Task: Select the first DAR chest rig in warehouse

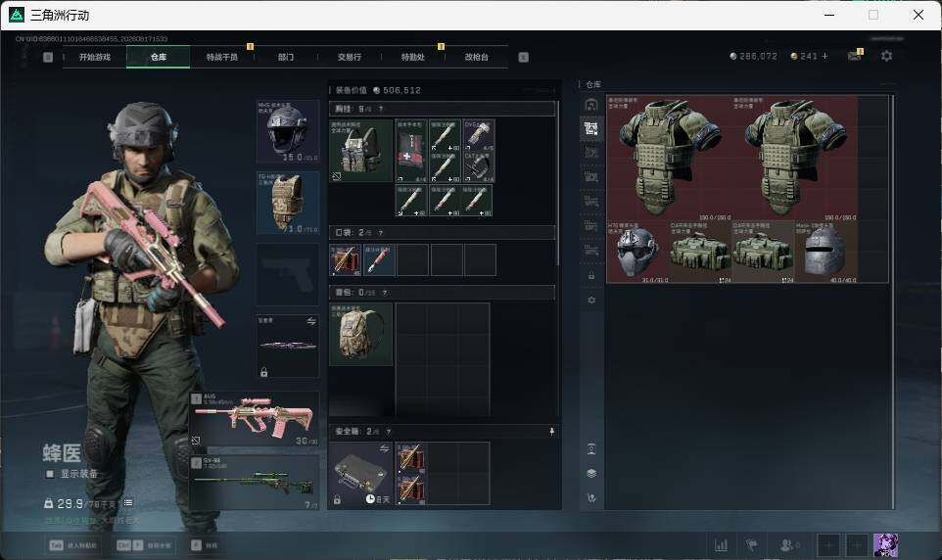Action: [700, 252]
